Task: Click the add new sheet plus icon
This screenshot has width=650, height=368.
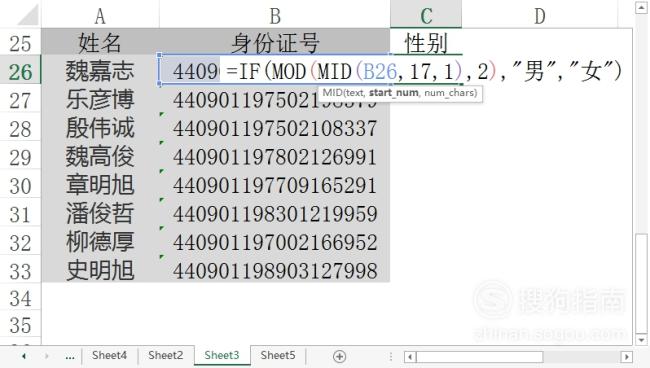Action: point(339,356)
